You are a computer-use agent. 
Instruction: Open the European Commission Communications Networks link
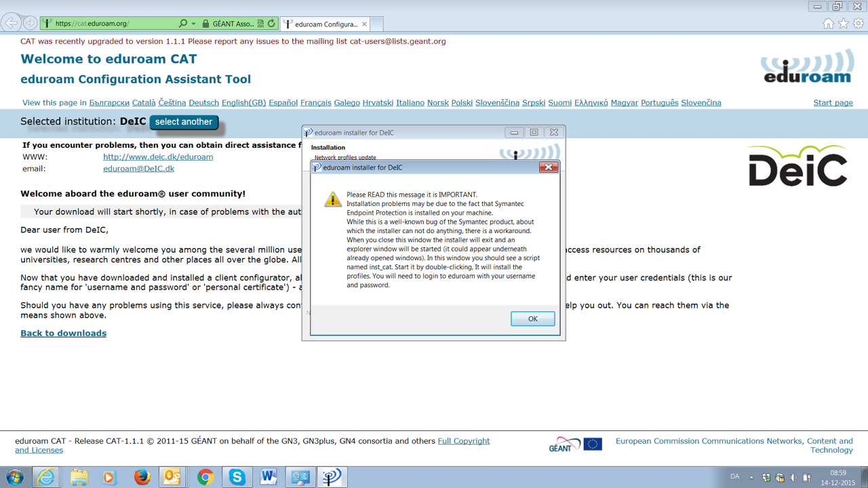(x=734, y=445)
